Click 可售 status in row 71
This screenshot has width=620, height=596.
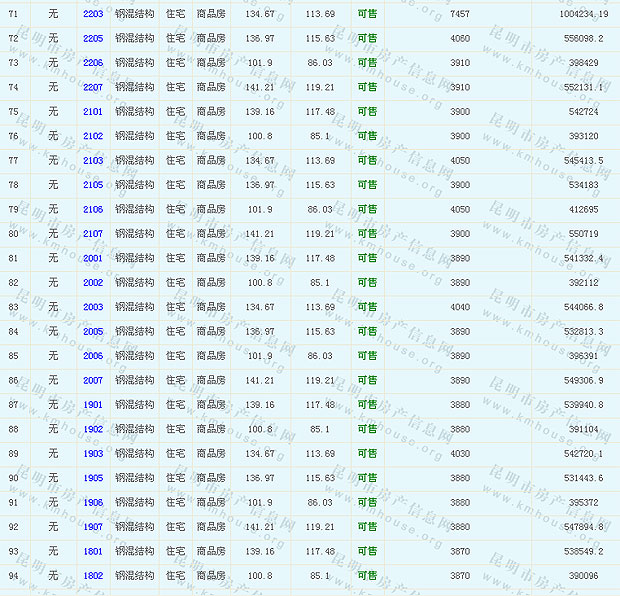click(367, 14)
